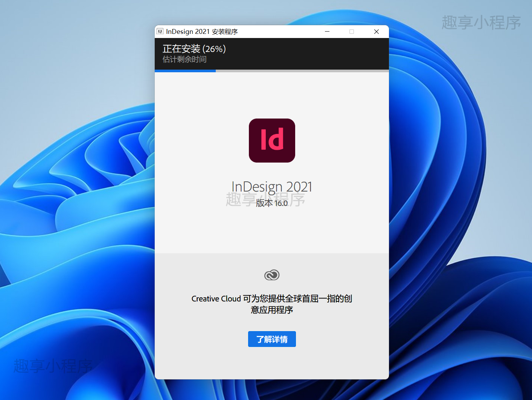The height and width of the screenshot is (400, 532).
Task: Click the 了解详情 button
Action: 272,339
